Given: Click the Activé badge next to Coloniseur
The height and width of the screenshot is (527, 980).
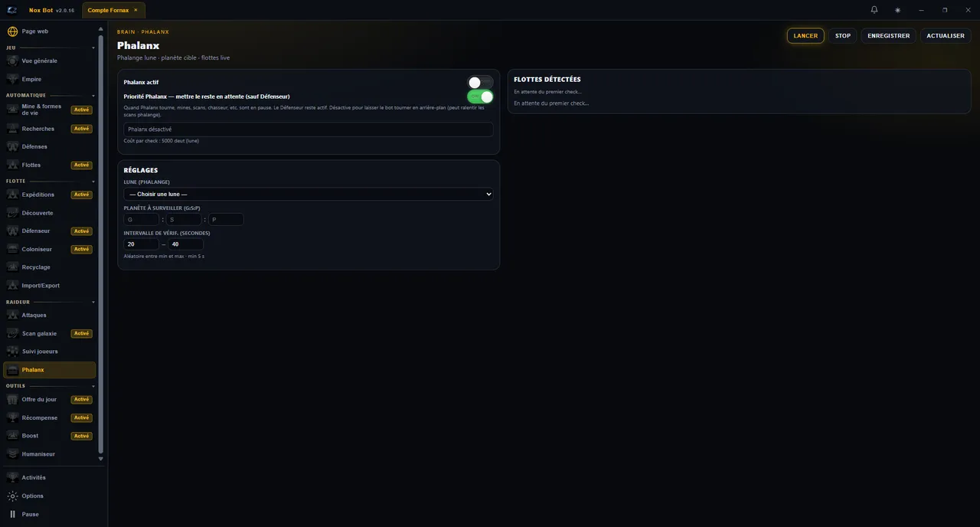Looking at the screenshot, I should tap(82, 249).
